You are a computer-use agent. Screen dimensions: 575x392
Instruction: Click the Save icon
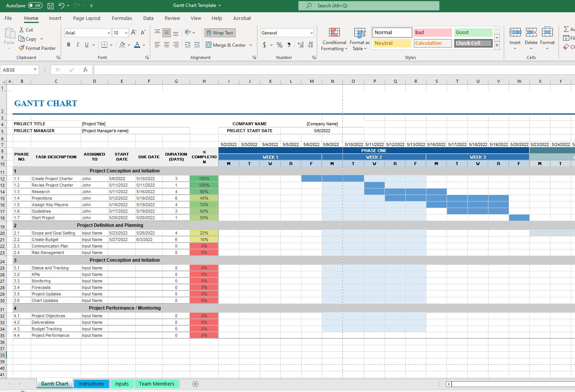tap(50, 5)
